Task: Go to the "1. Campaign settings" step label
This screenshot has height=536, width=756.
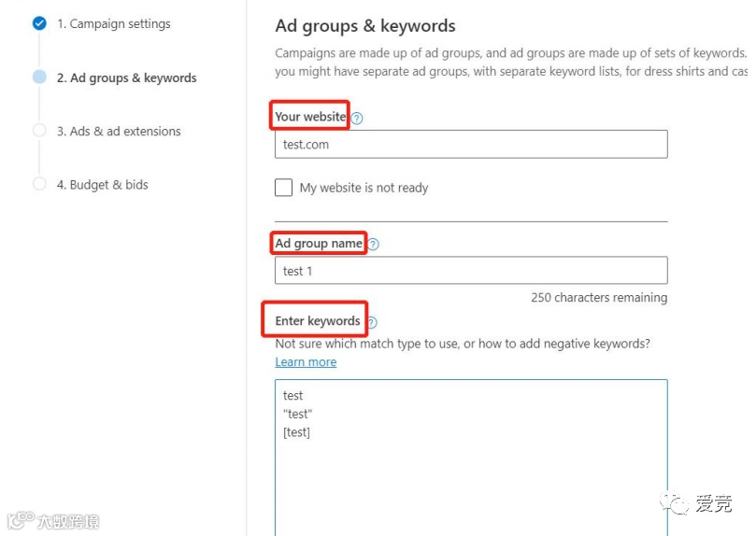Action: click(x=113, y=24)
